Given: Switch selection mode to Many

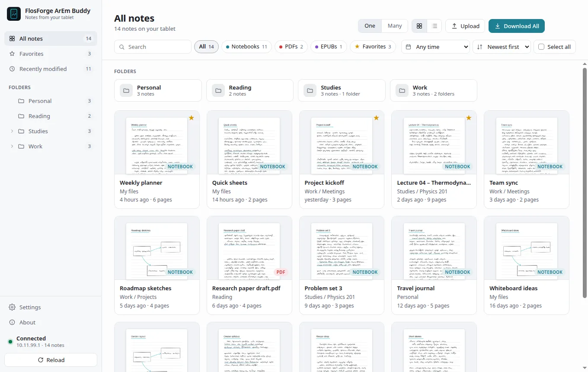Looking at the screenshot, I should click(395, 26).
